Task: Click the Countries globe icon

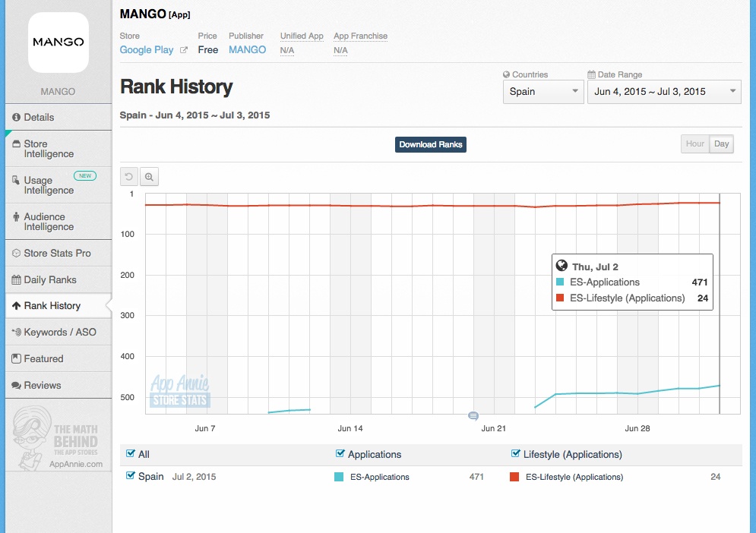Action: (506, 74)
